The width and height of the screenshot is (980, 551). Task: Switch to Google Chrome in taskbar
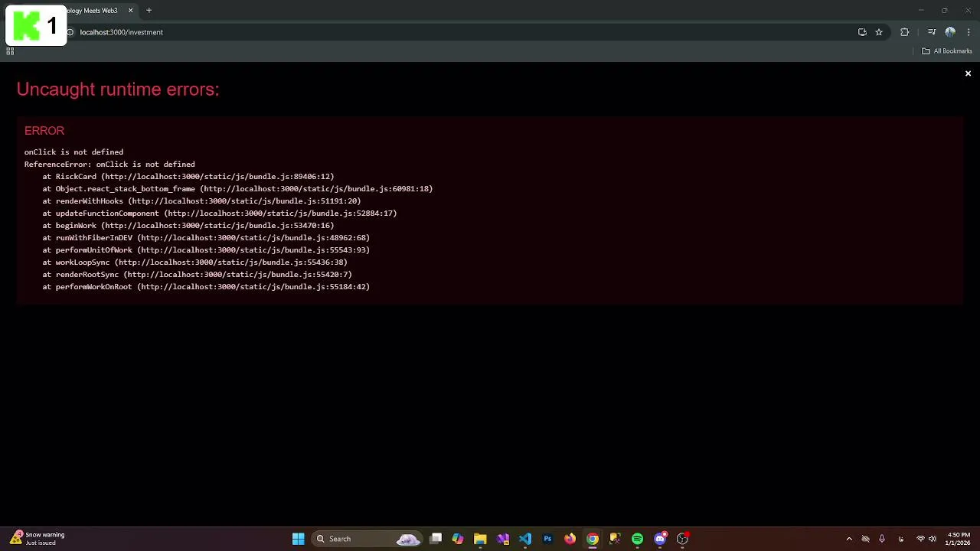pyautogui.click(x=593, y=539)
